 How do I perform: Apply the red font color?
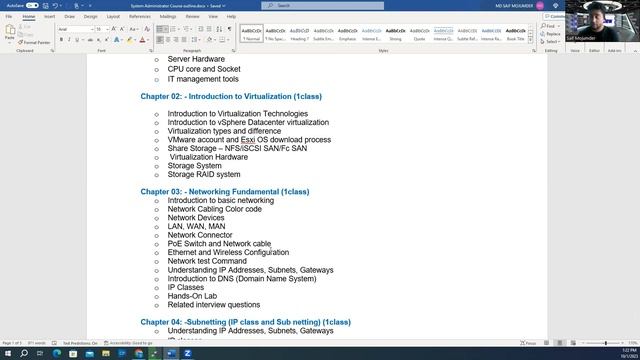click(142, 40)
